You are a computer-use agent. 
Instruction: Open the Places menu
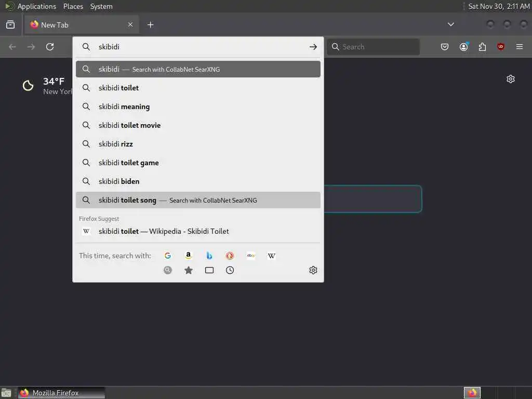pyautogui.click(x=73, y=6)
